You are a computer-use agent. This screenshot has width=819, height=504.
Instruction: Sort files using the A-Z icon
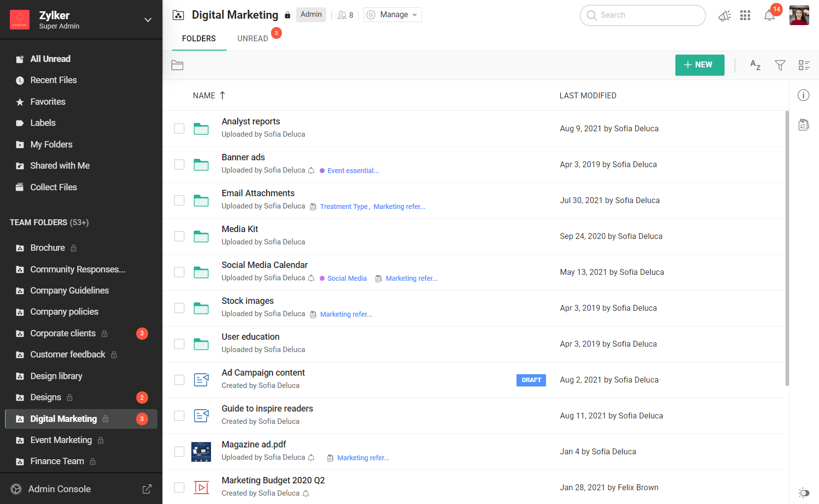click(x=755, y=65)
